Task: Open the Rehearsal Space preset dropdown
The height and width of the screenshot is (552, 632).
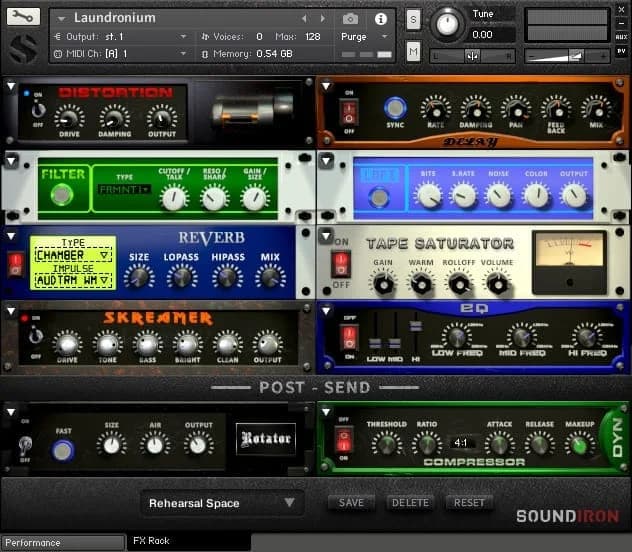Action: point(222,503)
